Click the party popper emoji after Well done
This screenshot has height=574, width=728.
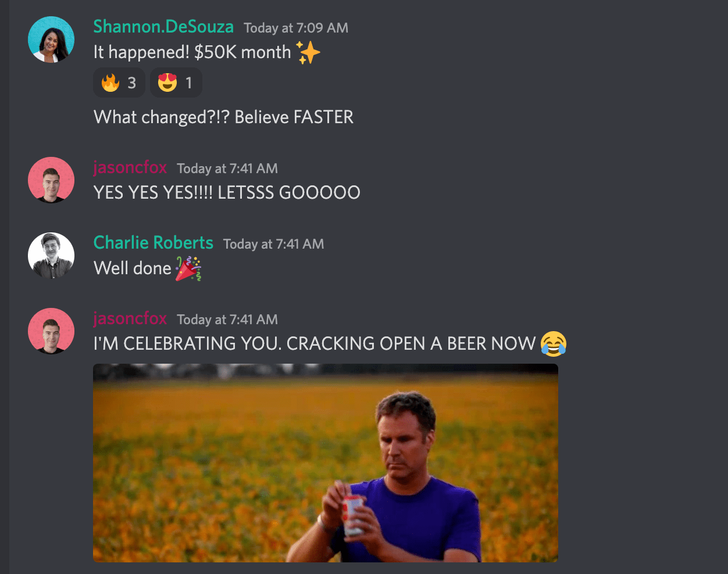[188, 268]
